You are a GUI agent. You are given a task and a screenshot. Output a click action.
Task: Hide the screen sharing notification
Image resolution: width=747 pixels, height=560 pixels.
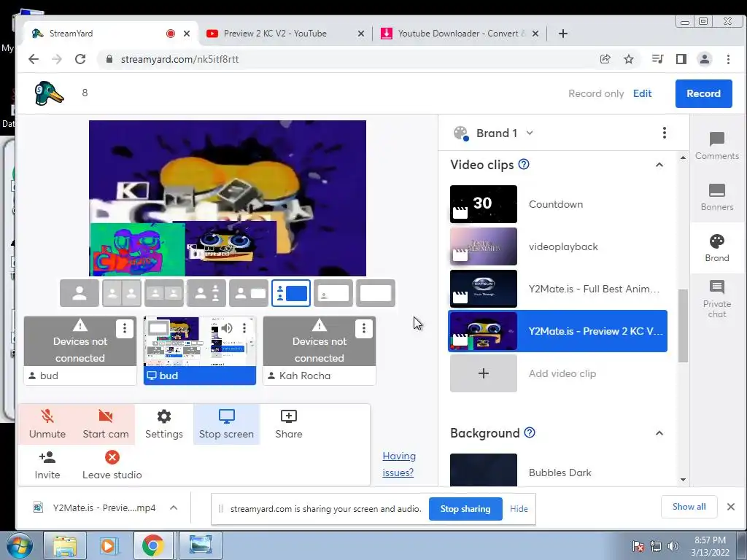[x=519, y=508]
